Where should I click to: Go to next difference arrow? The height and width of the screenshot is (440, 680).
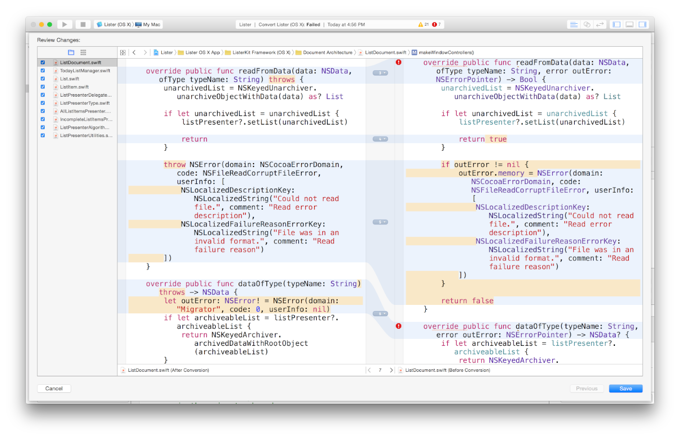pos(391,370)
